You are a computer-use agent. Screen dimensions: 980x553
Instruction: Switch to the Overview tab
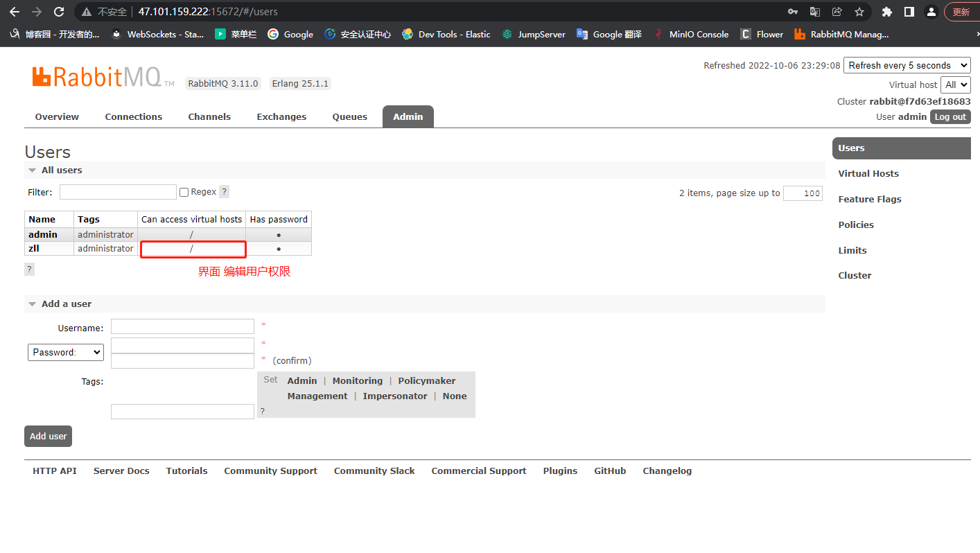pos(57,116)
